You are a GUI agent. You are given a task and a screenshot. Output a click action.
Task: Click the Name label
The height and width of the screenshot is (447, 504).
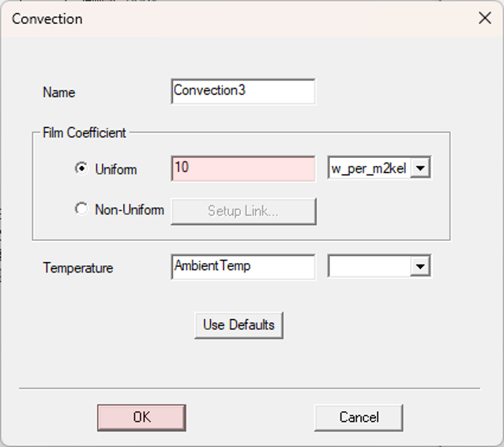click(58, 92)
